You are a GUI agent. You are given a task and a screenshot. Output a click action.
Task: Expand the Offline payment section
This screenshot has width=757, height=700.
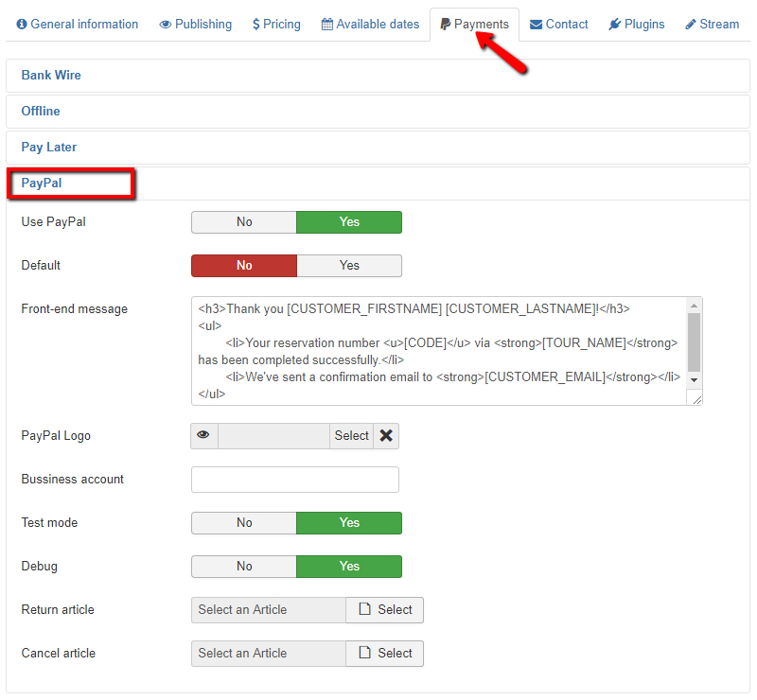coord(41,112)
